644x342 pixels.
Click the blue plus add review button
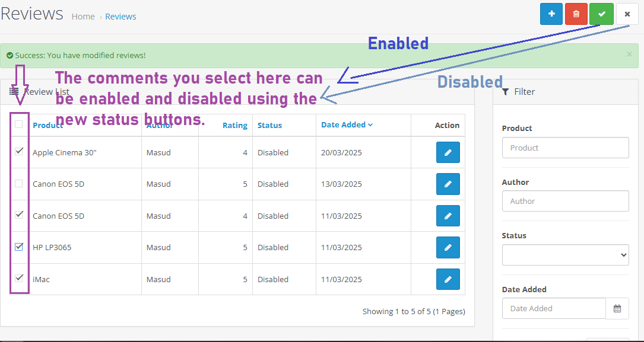pyautogui.click(x=551, y=14)
